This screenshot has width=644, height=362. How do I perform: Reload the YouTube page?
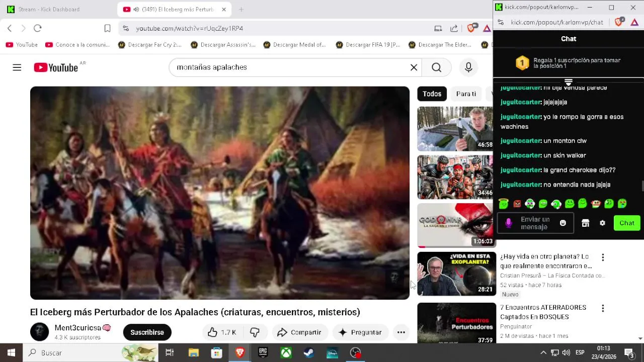click(x=38, y=28)
